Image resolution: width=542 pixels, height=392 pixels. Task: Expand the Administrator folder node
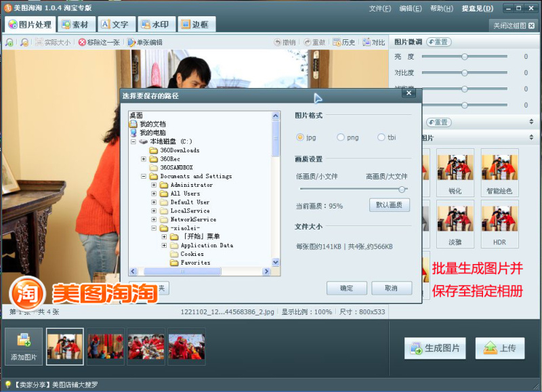154,185
